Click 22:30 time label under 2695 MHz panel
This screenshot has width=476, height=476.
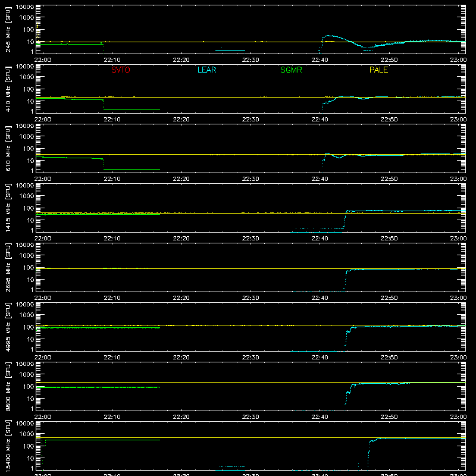(250, 298)
